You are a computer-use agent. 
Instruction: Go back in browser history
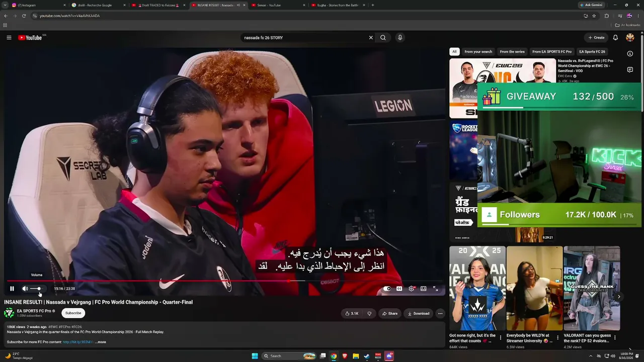pyautogui.click(x=6, y=16)
